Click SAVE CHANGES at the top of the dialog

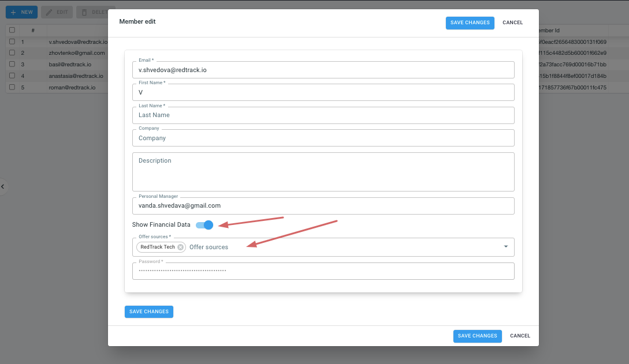[x=470, y=22]
